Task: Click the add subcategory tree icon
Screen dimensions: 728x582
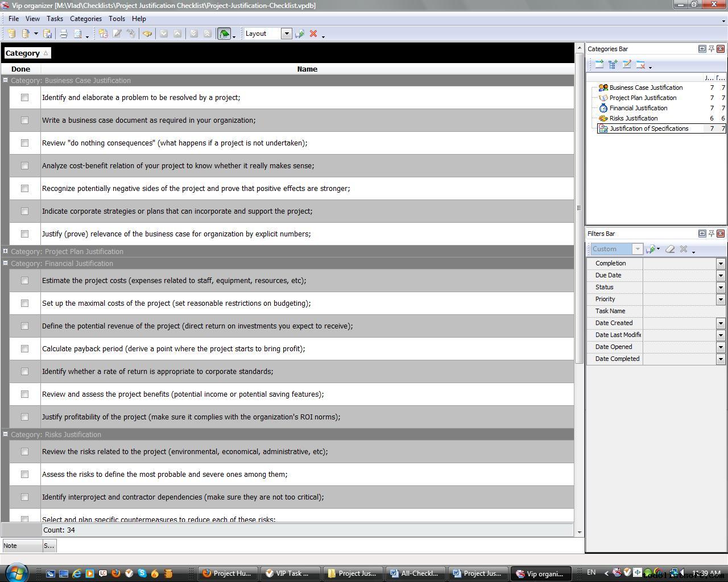Action: (x=613, y=65)
